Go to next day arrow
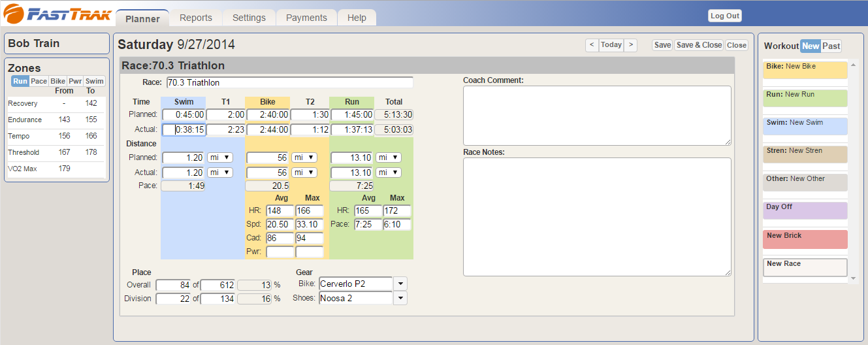Image resolution: width=868 pixels, height=345 pixels. click(x=630, y=45)
